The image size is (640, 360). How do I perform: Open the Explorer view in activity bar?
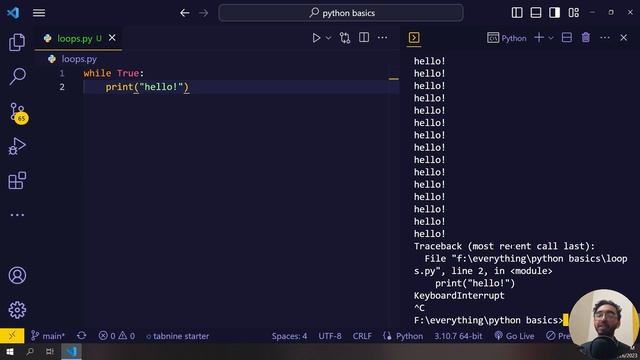coord(17,42)
